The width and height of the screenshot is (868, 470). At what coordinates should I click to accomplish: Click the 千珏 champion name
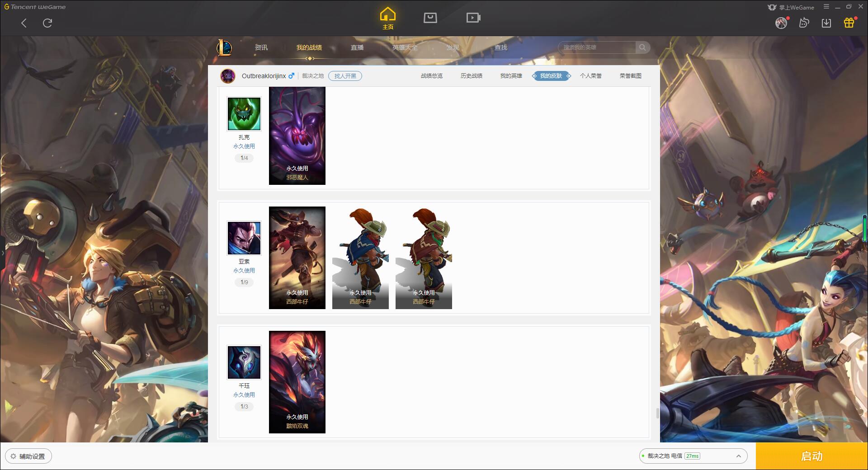[244, 386]
